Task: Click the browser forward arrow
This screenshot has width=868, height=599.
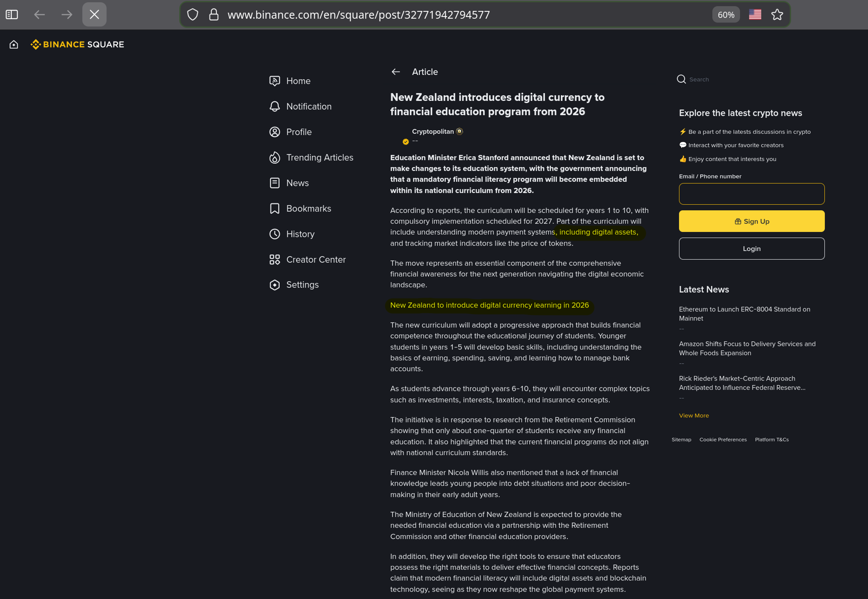Action: click(67, 15)
